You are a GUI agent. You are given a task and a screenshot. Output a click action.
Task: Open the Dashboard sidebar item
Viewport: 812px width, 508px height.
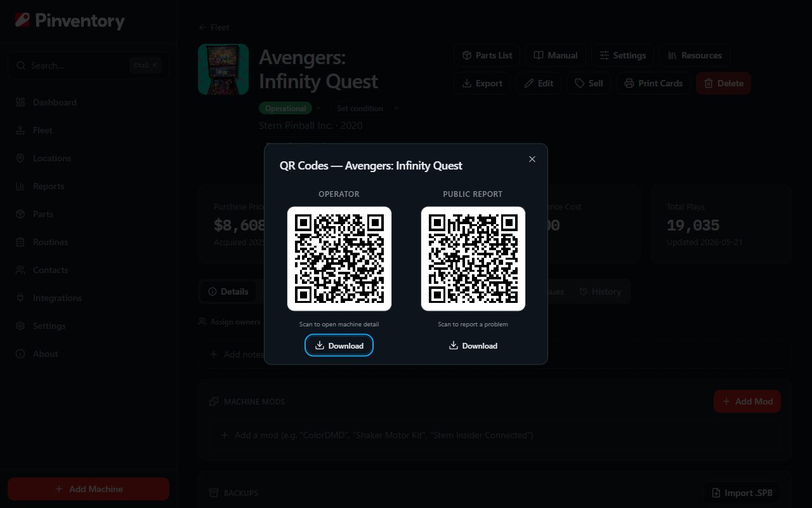click(x=88, y=102)
